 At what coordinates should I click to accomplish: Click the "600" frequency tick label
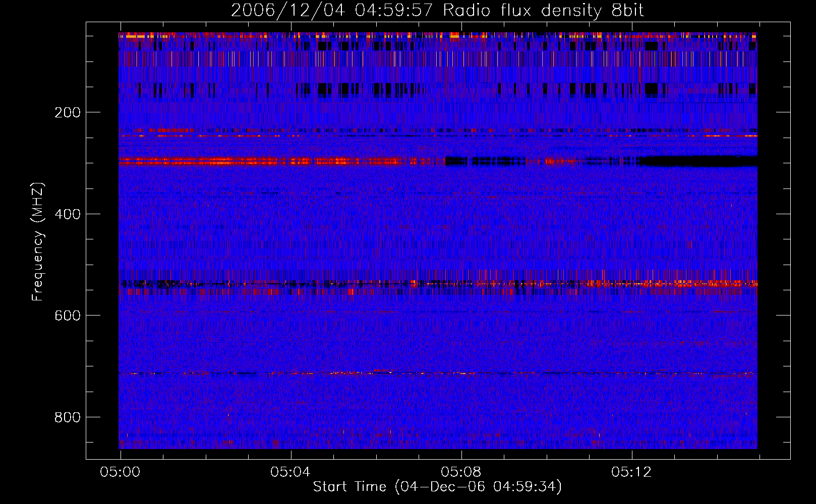tap(68, 316)
